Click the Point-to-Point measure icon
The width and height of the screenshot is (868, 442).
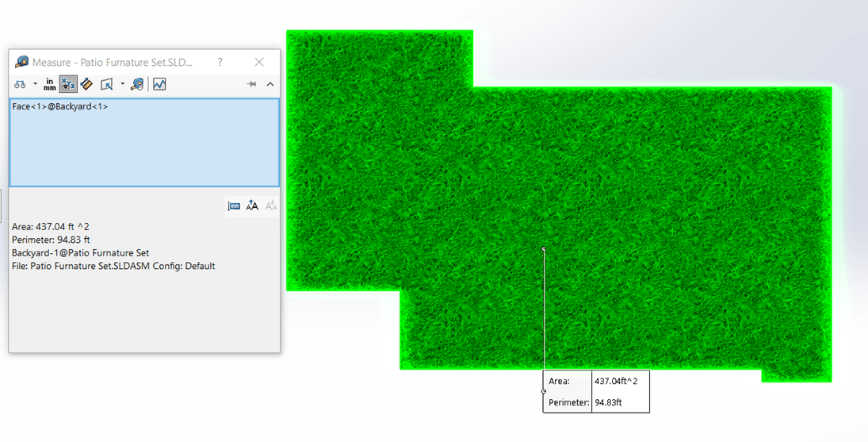[x=86, y=84]
